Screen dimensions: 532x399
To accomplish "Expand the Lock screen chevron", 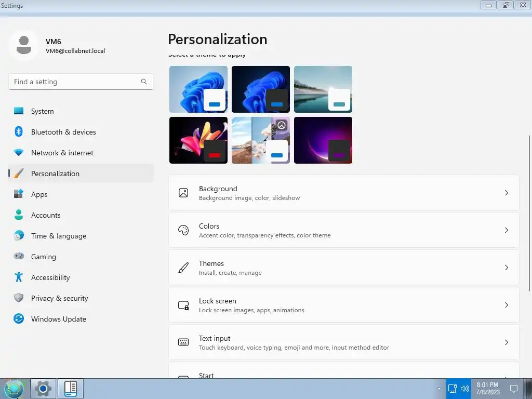I will [x=506, y=305].
